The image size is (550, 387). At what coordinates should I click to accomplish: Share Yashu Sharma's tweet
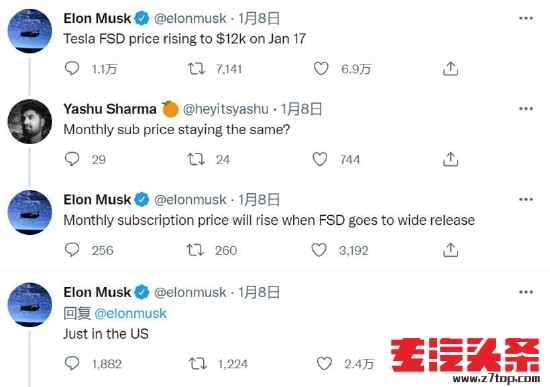click(450, 159)
